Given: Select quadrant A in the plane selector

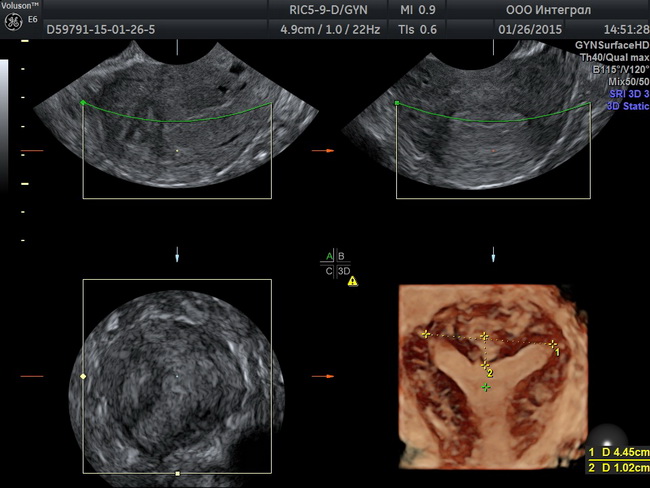Looking at the screenshot, I should click(328, 257).
